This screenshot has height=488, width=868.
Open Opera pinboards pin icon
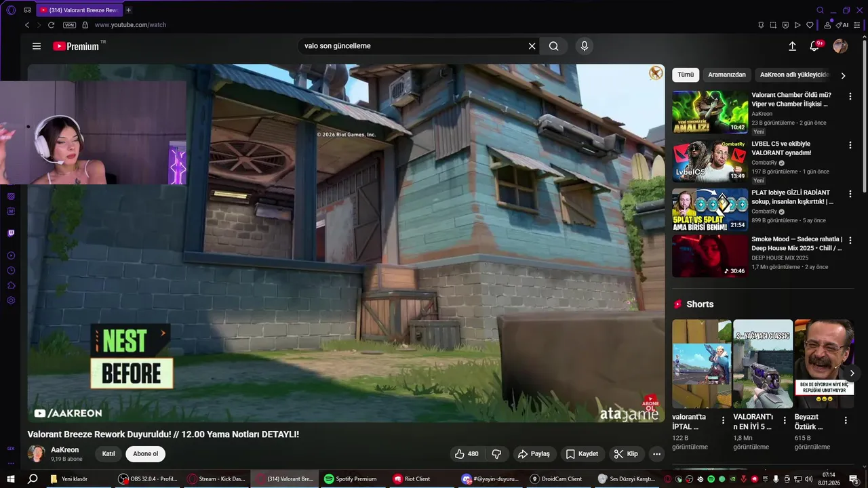click(x=761, y=25)
